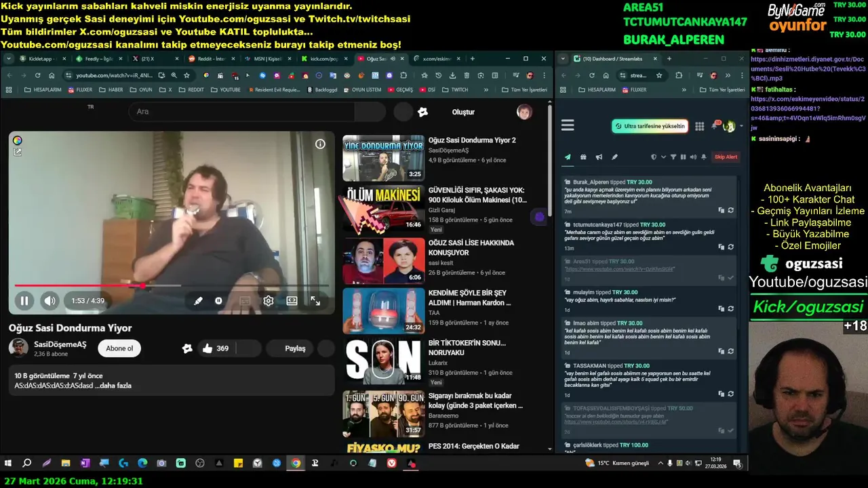The height and width of the screenshot is (488, 868).
Task: Expand shield options chevron in Streamlabs
Action: (x=663, y=157)
